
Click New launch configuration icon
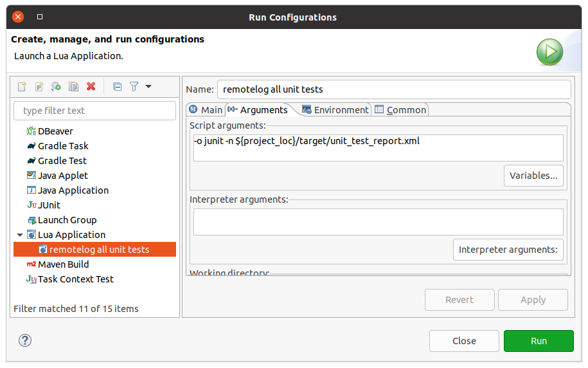pyautogui.click(x=22, y=86)
